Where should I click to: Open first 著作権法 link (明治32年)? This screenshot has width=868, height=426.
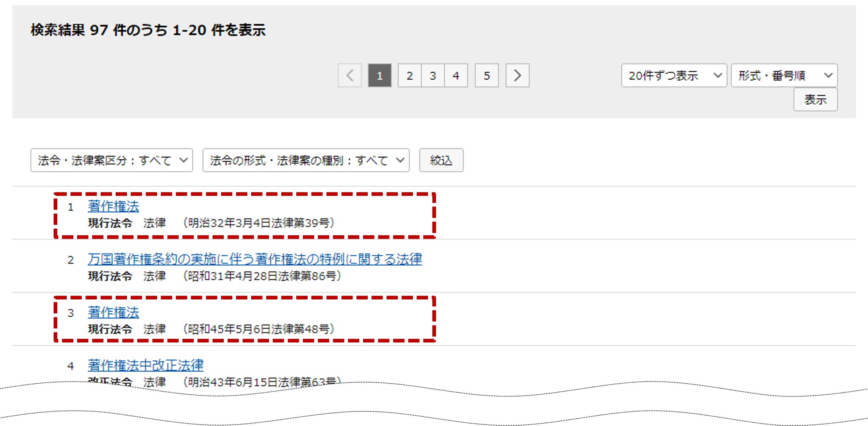[113, 206]
